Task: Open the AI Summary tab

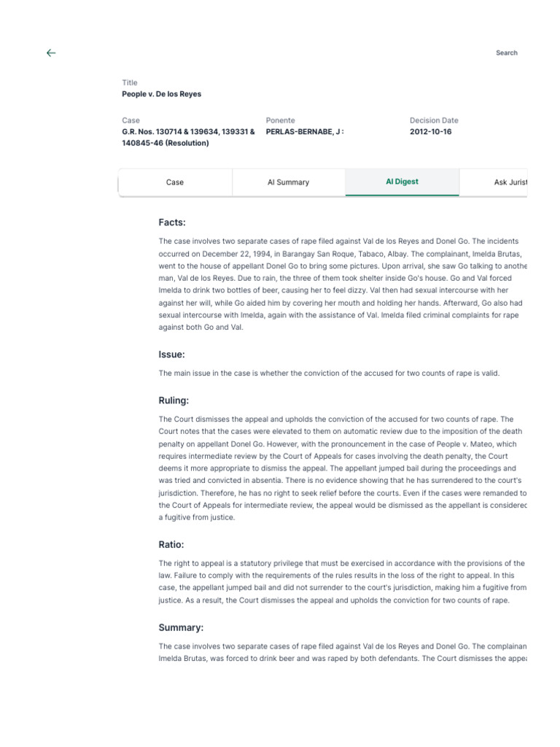Action: [x=288, y=182]
